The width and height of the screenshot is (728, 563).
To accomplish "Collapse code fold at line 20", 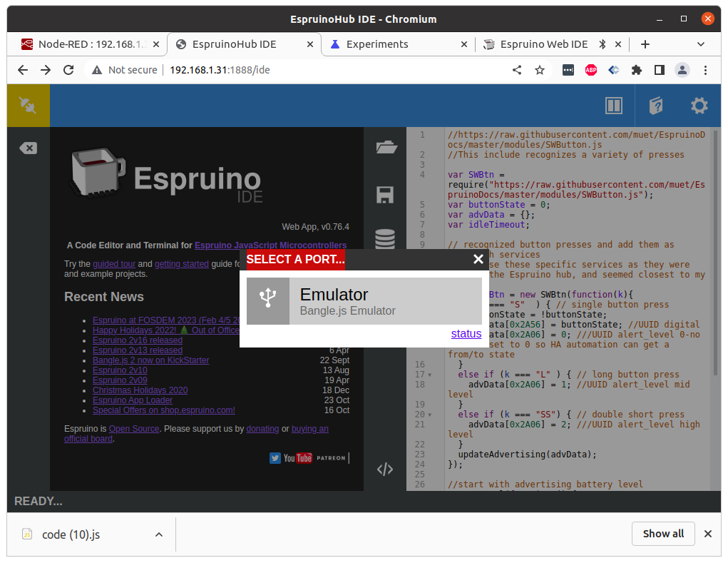I will point(430,415).
